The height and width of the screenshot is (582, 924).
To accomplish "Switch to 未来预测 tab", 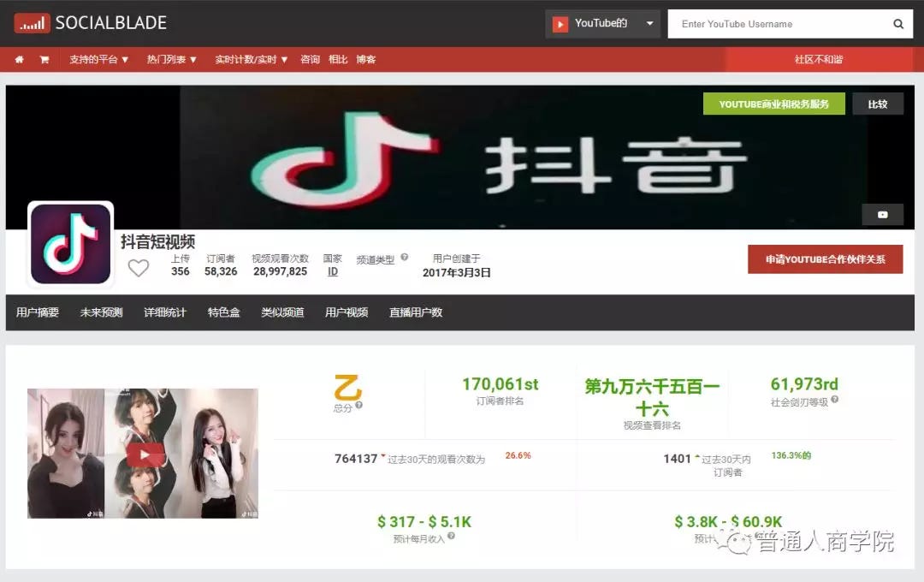I will point(101,312).
